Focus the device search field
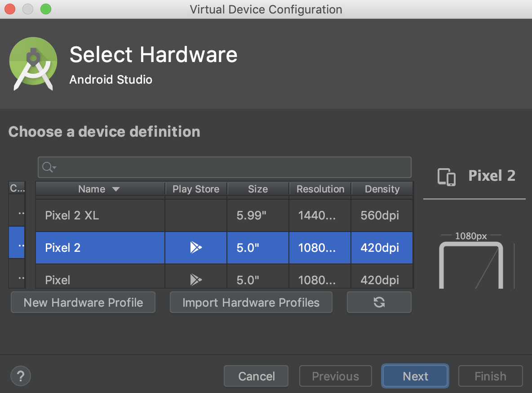Image resolution: width=532 pixels, height=393 pixels. point(225,167)
